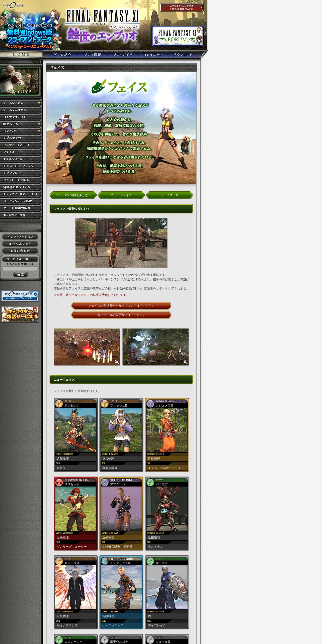The image size is (322, 644).
Task: Open ゲーム内用語対応表 in the sidebar
Action: (x=21, y=208)
